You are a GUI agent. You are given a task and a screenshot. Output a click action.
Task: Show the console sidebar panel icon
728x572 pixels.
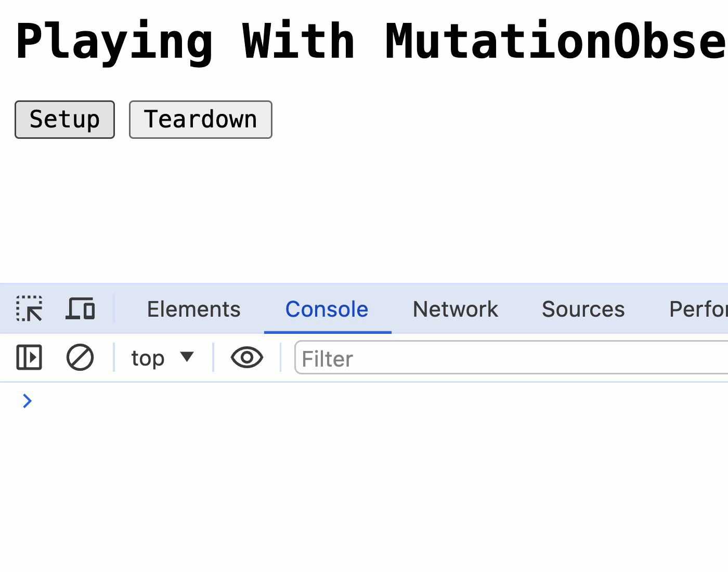[29, 358]
